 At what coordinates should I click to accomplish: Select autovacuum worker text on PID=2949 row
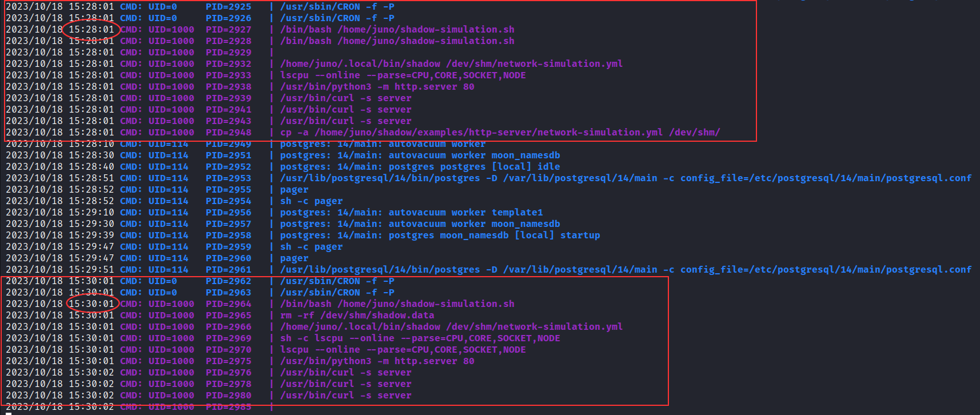pos(437,144)
